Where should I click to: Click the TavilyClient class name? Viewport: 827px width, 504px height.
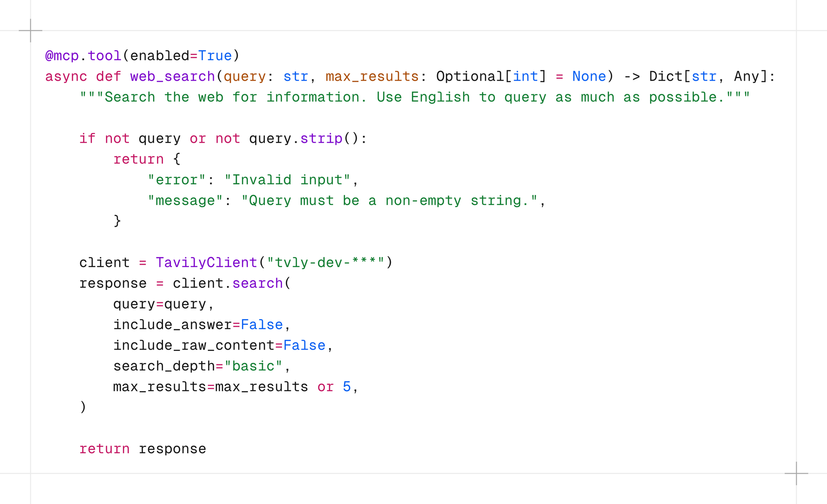pos(206,263)
